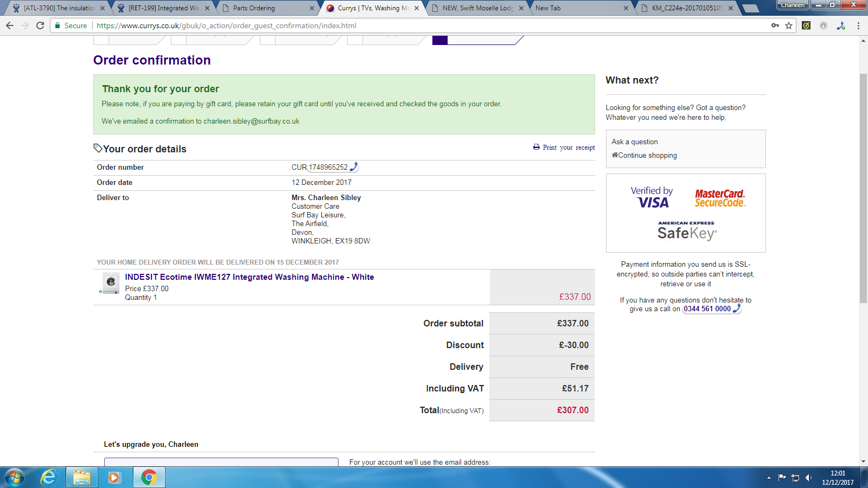Click the browser Forward arrow

click(x=25, y=25)
